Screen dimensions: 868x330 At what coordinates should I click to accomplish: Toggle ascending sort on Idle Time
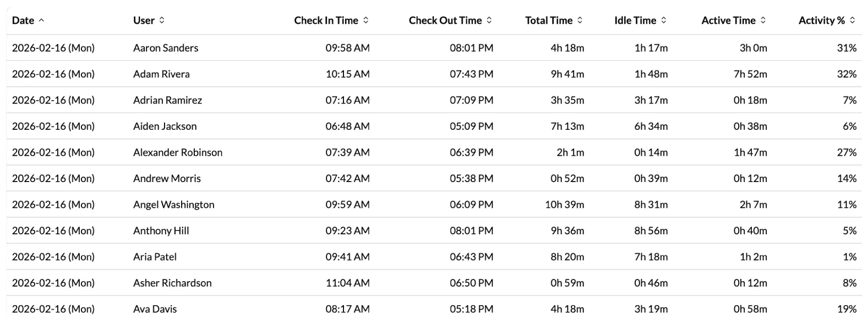click(x=663, y=20)
